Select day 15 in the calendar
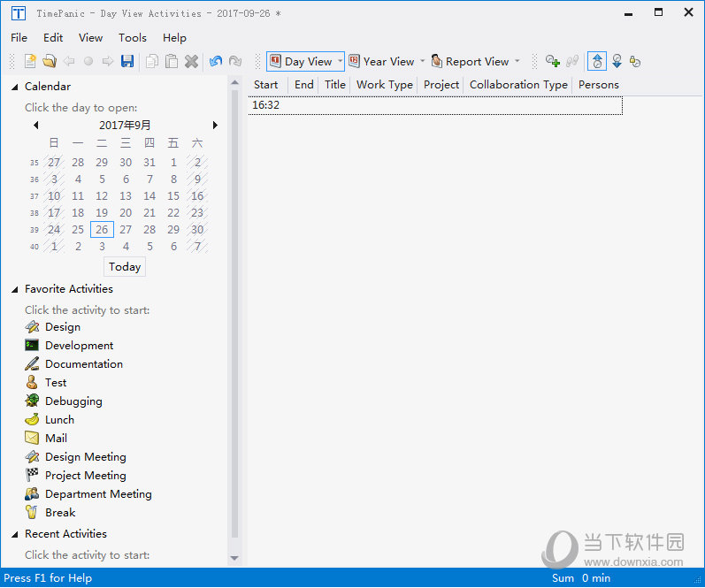The image size is (705, 588). [x=173, y=196]
